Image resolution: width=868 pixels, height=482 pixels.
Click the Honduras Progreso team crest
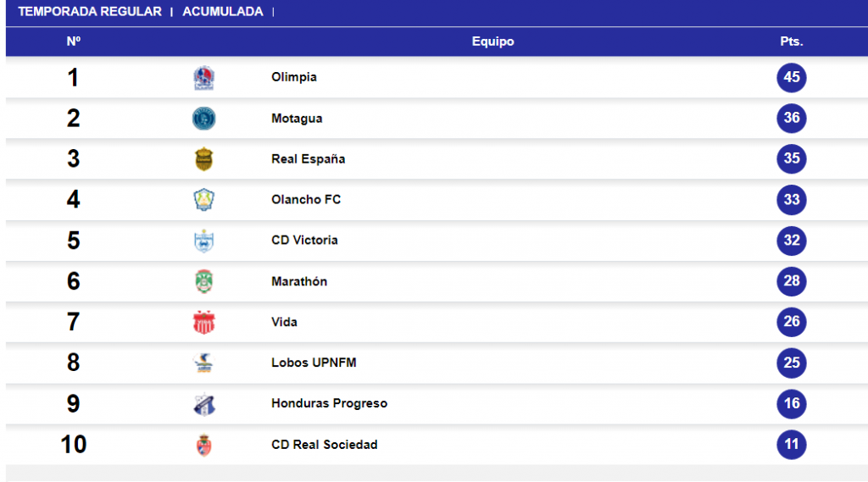[203, 404]
